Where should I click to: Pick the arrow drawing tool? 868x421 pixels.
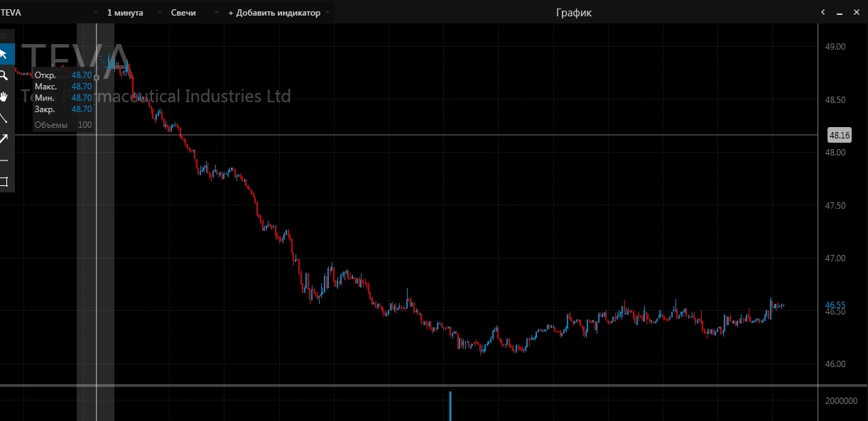click(4, 139)
